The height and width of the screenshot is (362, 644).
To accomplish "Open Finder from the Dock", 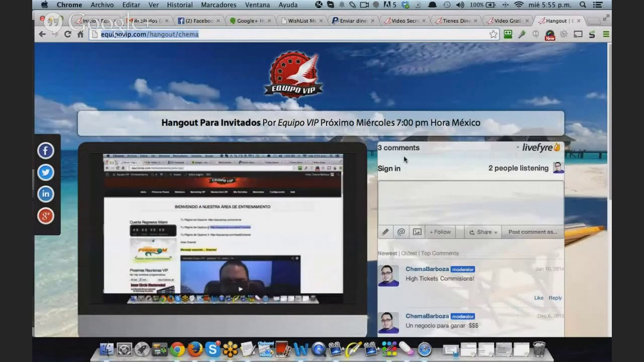I will [x=106, y=349].
